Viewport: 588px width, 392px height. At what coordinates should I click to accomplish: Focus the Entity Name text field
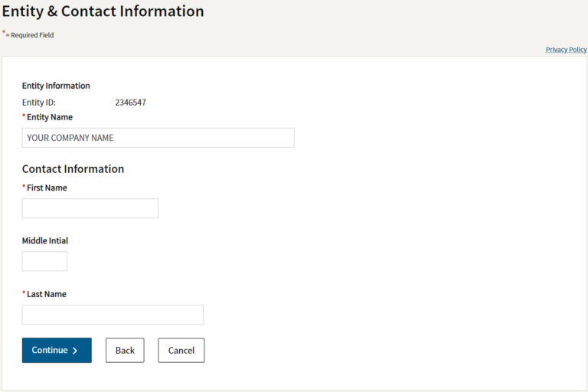coord(158,138)
